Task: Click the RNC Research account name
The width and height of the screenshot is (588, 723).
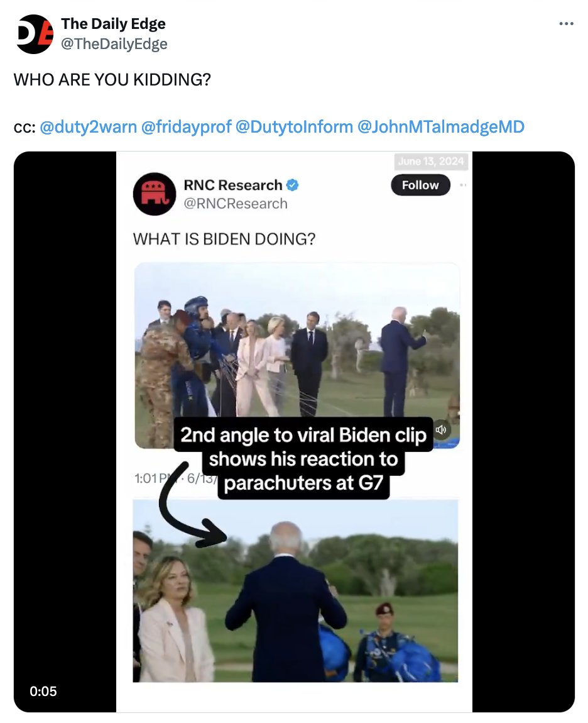Action: click(x=232, y=185)
